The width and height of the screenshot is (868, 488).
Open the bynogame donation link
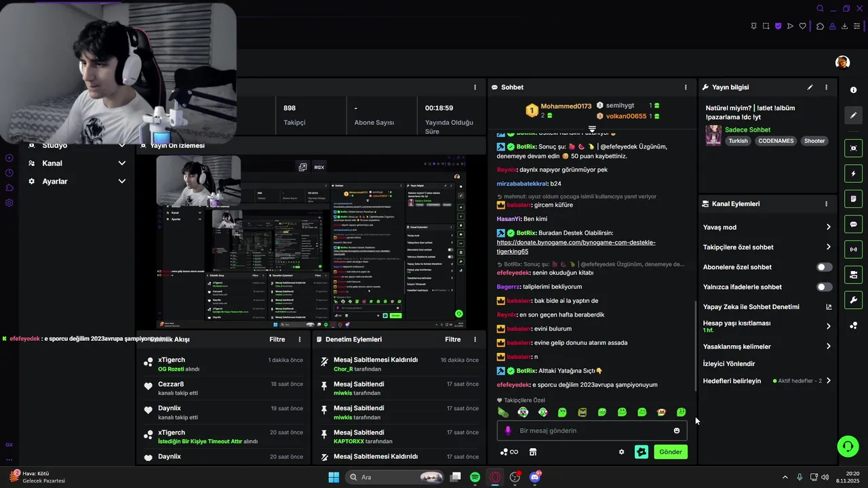click(576, 247)
